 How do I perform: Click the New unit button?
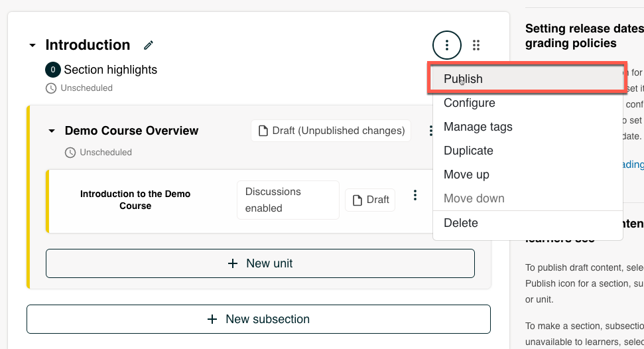(x=260, y=263)
